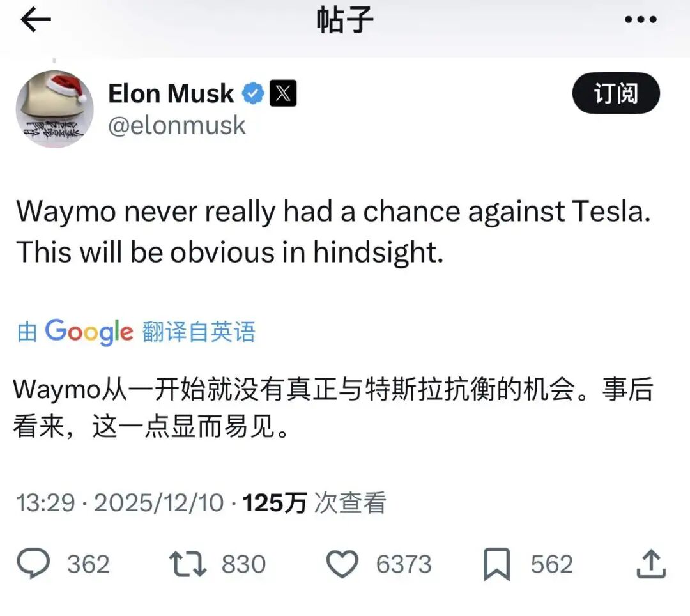Click the Elon Musk display name
The image size is (690, 616).
coord(170,93)
